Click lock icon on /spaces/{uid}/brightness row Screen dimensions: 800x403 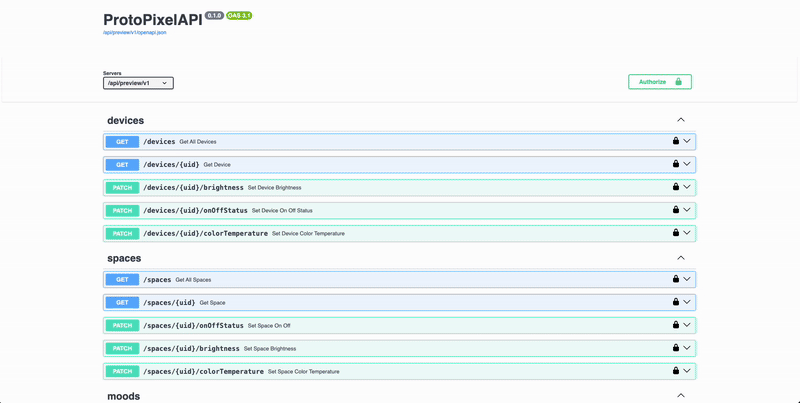[x=676, y=347]
